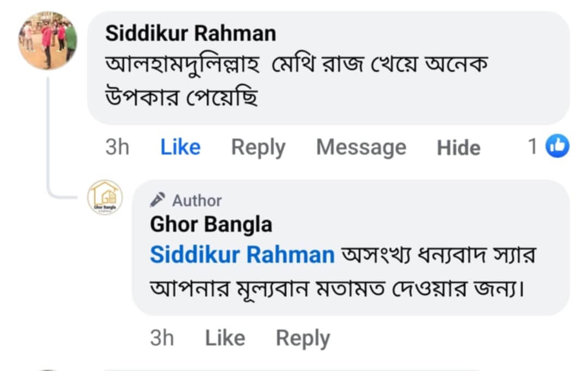The height and width of the screenshot is (371, 588).
Task: Click the pencil icon beside Author
Action: [x=157, y=201]
